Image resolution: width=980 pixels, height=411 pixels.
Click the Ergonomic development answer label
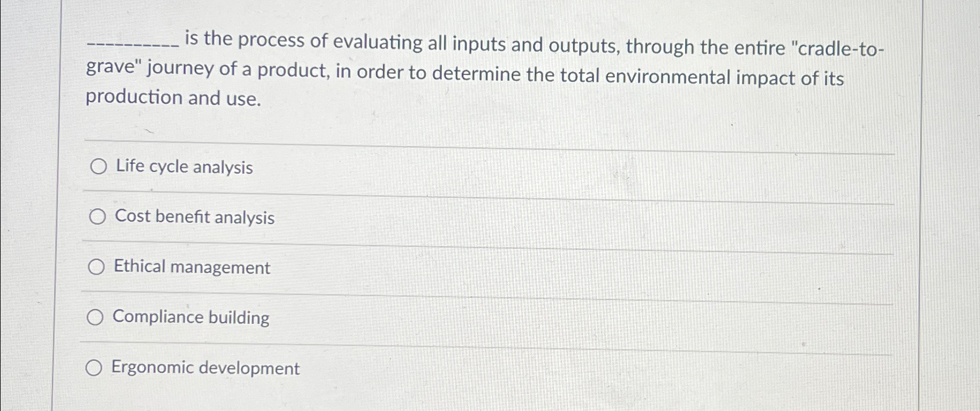tap(206, 368)
